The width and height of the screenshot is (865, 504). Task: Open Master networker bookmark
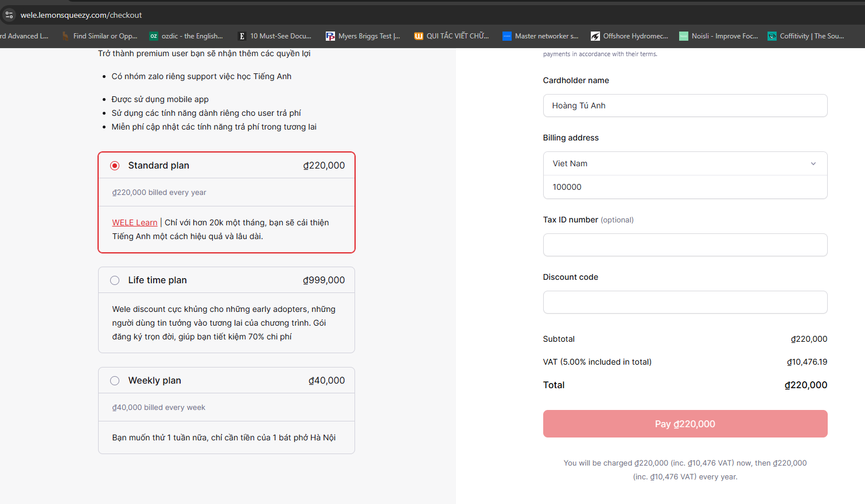click(x=540, y=36)
